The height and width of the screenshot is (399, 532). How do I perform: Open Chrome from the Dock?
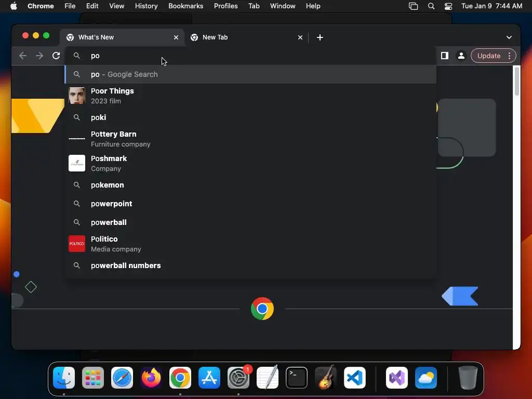click(x=180, y=378)
